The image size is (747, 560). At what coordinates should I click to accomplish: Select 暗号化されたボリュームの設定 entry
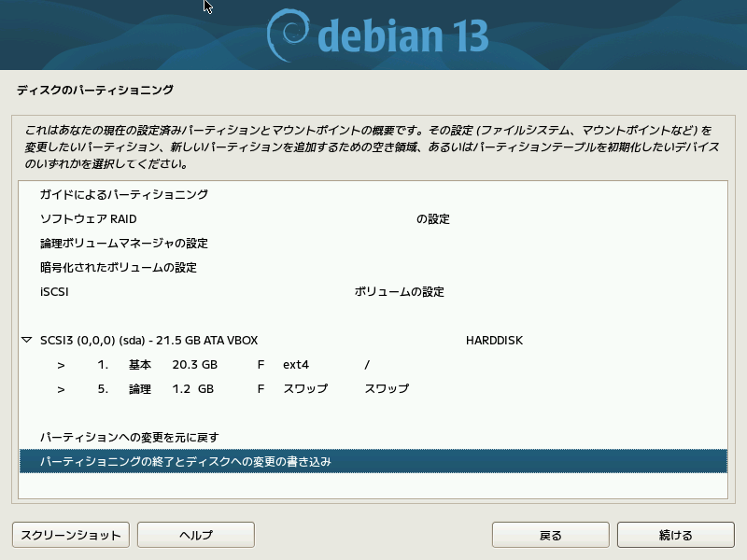click(x=373, y=267)
